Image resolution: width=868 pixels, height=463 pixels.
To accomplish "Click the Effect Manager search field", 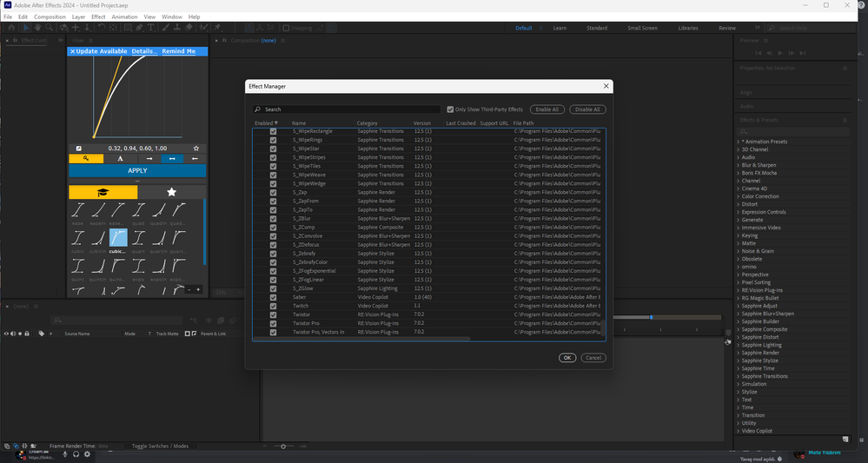I will point(347,109).
